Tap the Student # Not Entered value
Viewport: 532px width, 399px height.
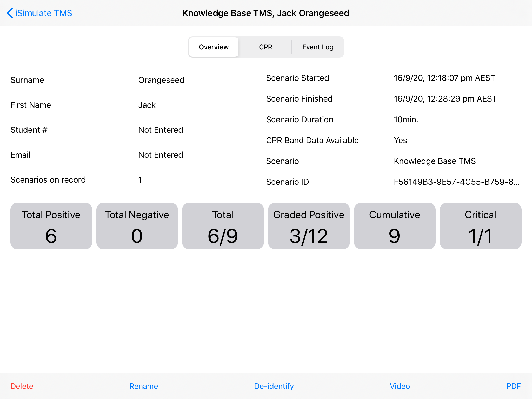pos(161,130)
